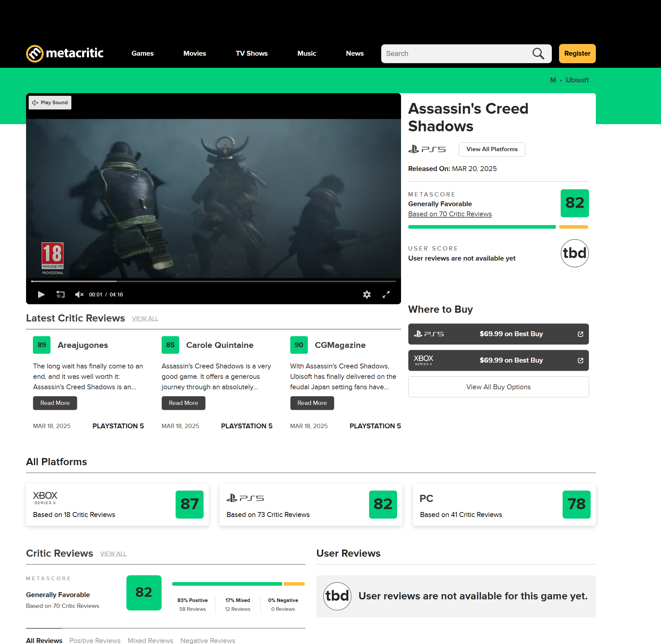This screenshot has height=644, width=661.
Task: Open Based on 70 Critic Reviews link
Action: pyautogui.click(x=450, y=214)
